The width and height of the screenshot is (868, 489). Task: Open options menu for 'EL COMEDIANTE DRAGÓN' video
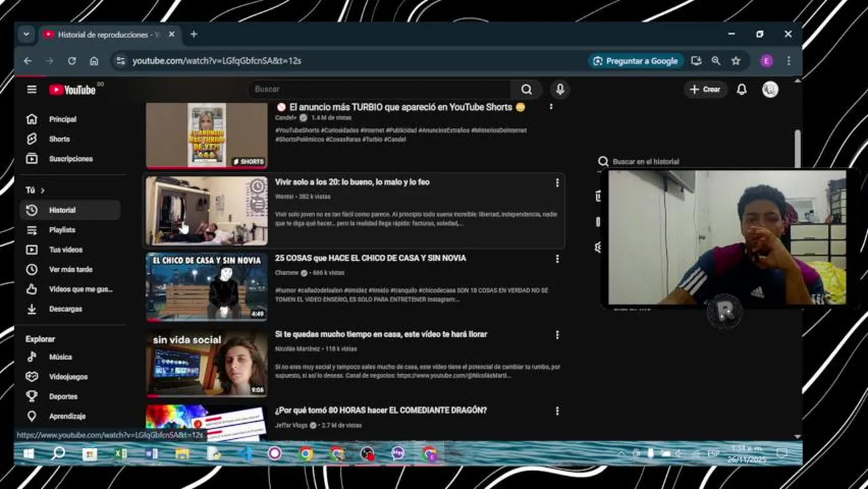(x=557, y=411)
